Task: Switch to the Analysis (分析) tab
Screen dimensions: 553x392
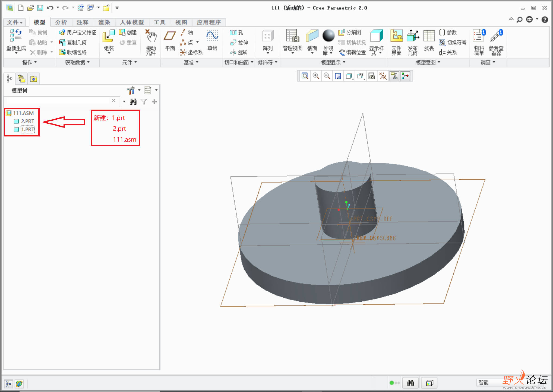Action: (61, 22)
